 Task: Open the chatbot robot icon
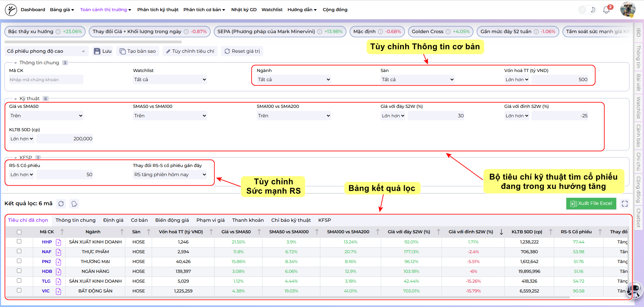(x=634, y=290)
